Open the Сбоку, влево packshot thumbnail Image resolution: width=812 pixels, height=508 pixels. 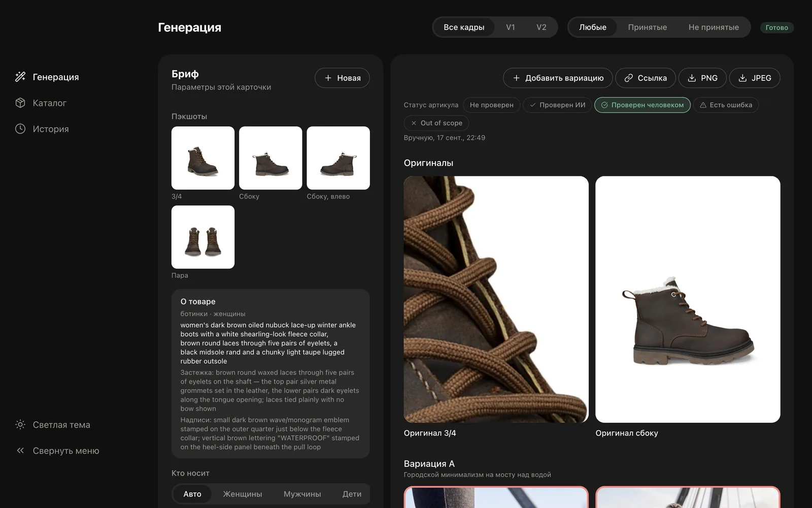point(339,158)
